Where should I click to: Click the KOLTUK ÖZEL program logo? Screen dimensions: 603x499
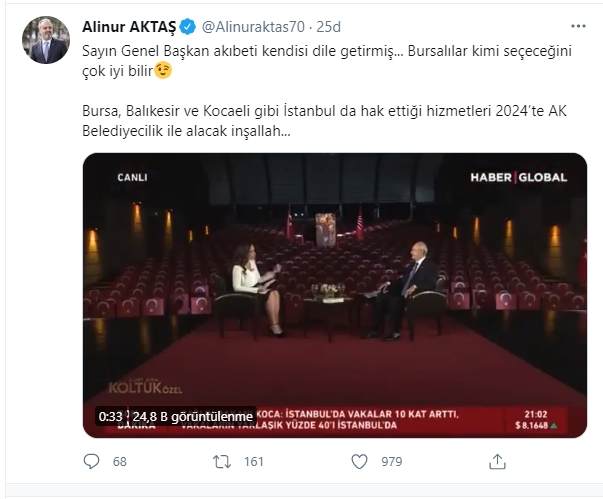[x=145, y=388]
